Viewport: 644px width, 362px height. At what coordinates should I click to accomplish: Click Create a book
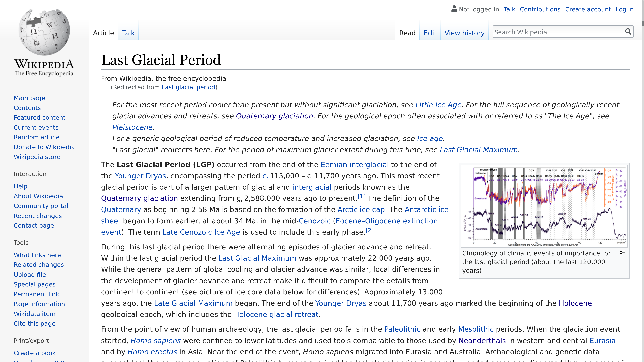point(35,353)
